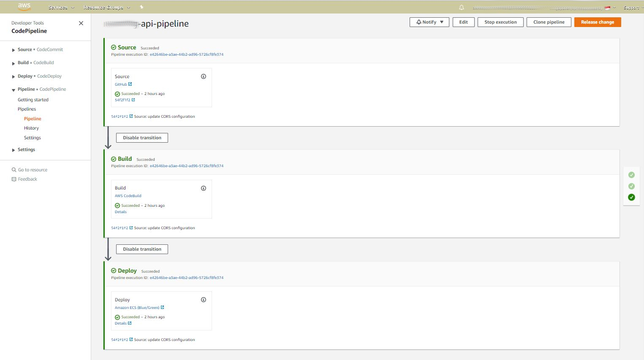Open the Support dropdown menu
Image resolution: width=644 pixels, height=360 pixels.
pos(633,8)
